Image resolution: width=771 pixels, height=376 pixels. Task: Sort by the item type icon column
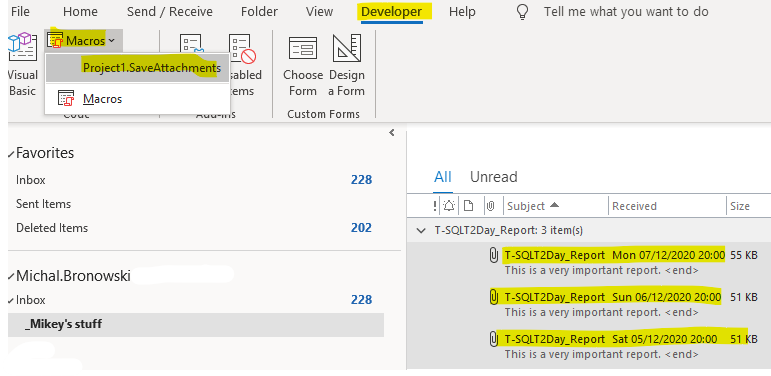point(469,206)
